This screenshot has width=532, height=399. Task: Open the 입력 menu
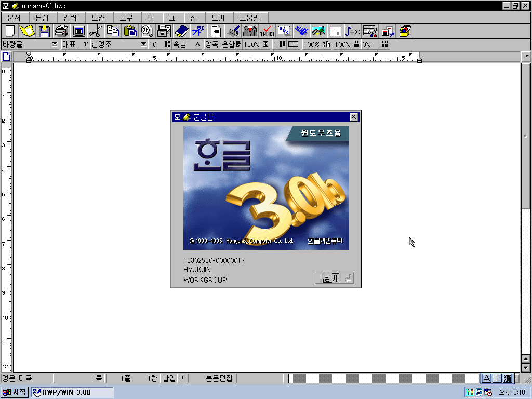coord(70,18)
